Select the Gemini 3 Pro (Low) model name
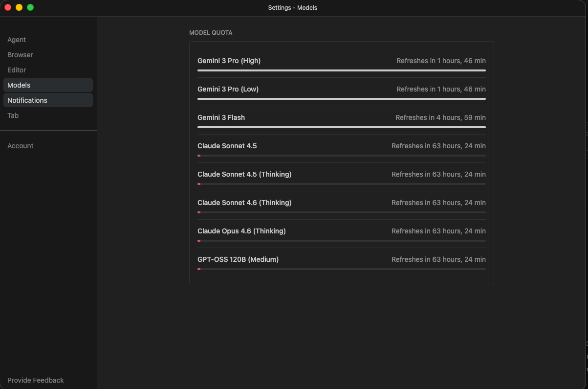This screenshot has width=588, height=389. click(x=228, y=89)
